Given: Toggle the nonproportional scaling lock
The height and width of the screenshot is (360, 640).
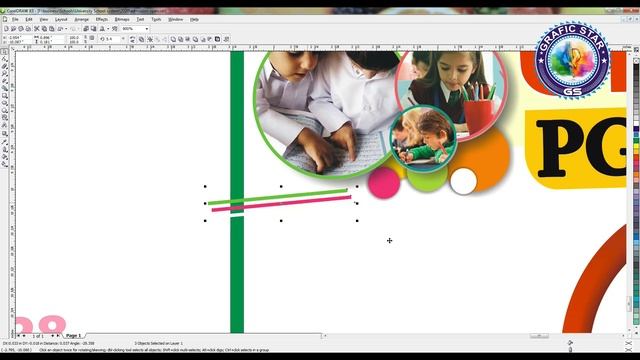Looking at the screenshot, I should pos(92,38).
